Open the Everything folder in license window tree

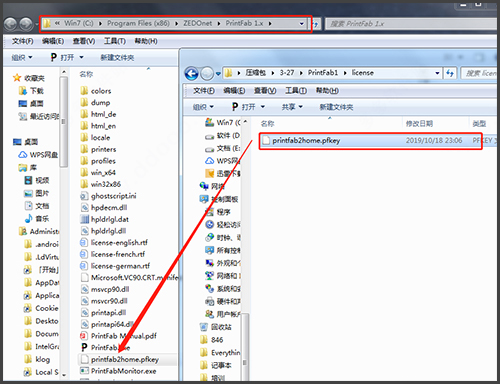pyautogui.click(x=220, y=352)
